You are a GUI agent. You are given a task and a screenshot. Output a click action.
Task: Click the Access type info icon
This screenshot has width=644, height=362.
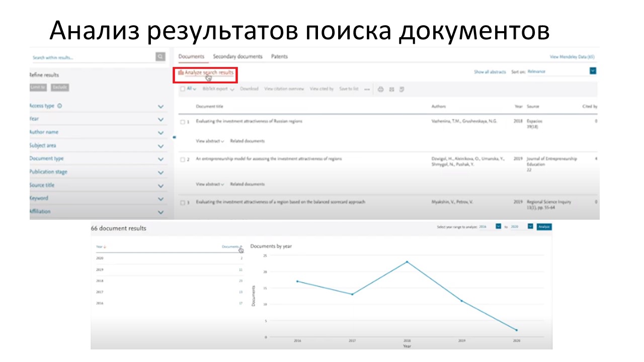(x=60, y=106)
